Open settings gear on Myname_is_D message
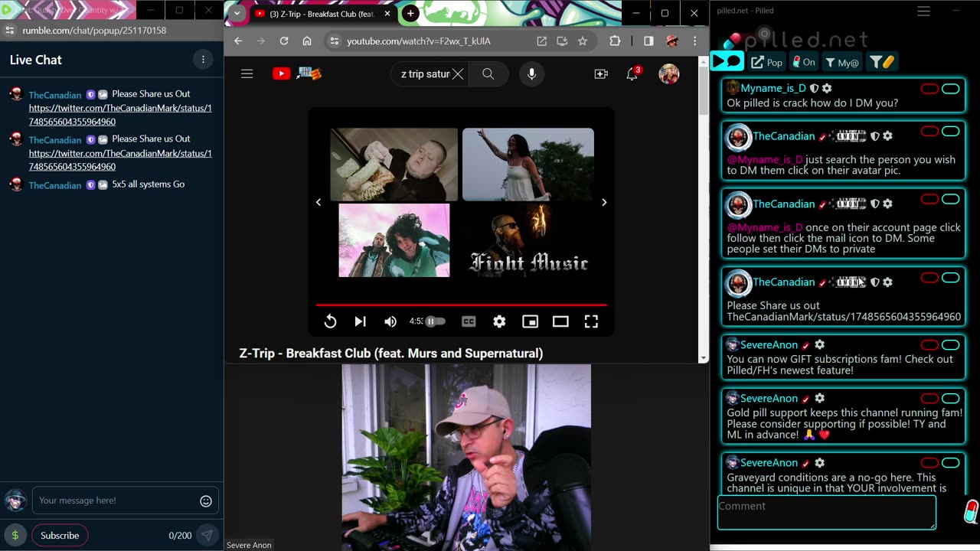980x551 pixels. click(827, 89)
